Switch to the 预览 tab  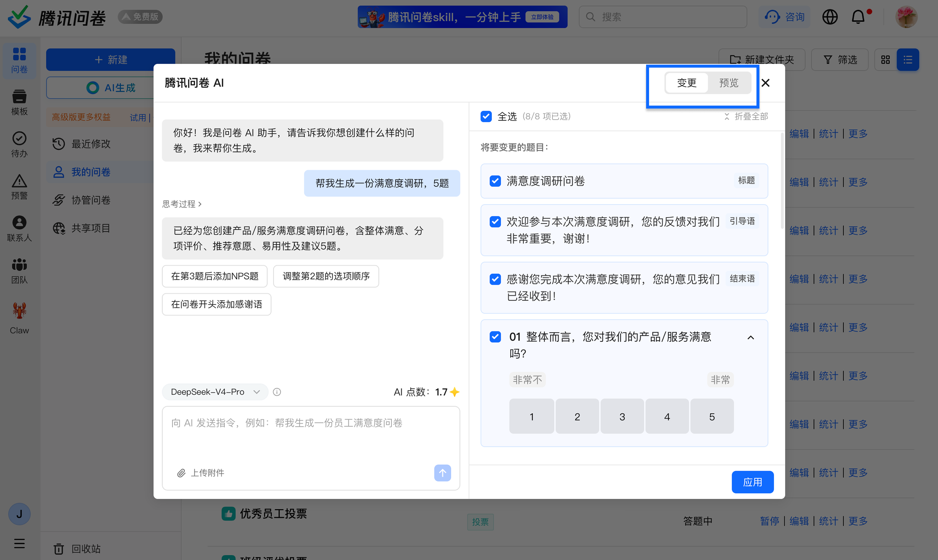[729, 83]
